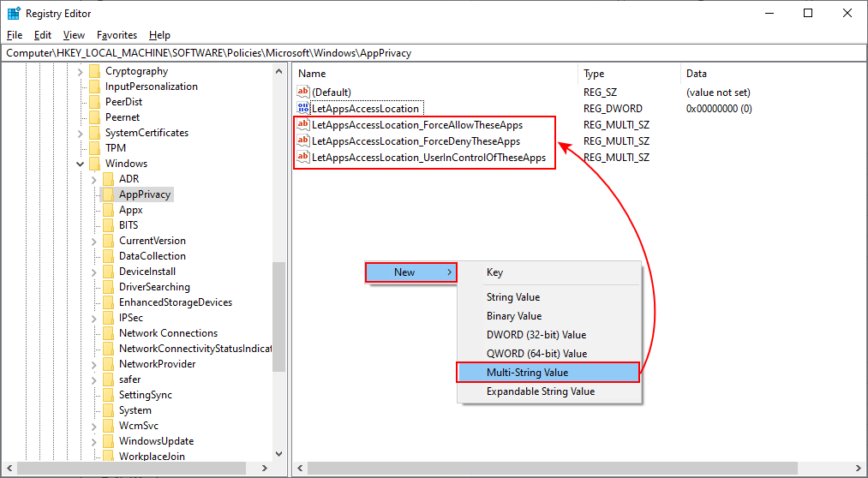The height and width of the screenshot is (478, 868).
Task: Click the ADR folder icon
Action: [109, 179]
